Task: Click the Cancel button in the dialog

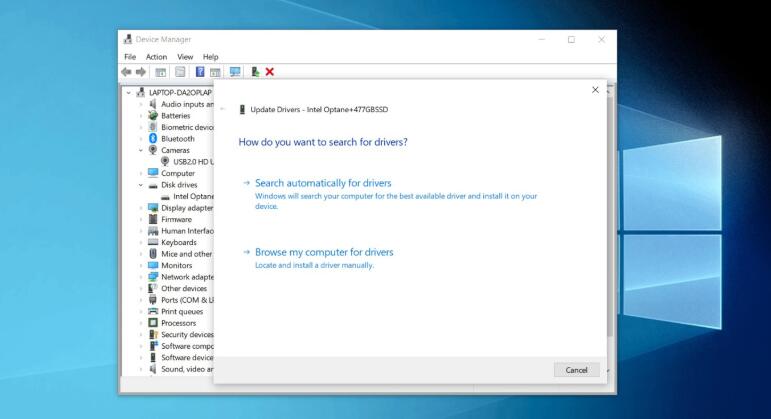Action: [x=576, y=370]
